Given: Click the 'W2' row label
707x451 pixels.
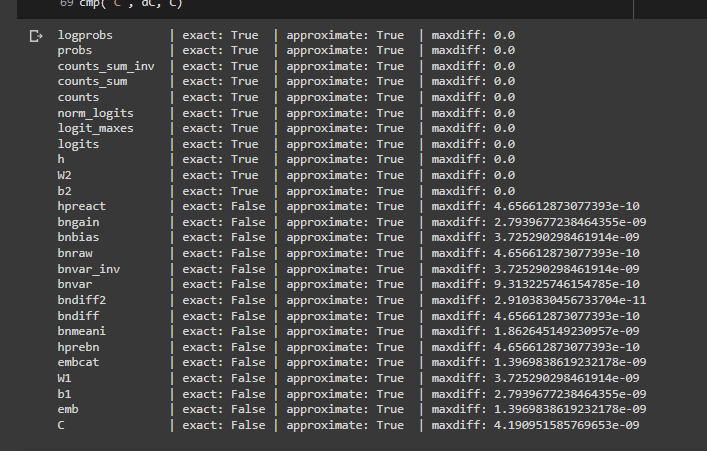Looking at the screenshot, I should click(x=64, y=175).
